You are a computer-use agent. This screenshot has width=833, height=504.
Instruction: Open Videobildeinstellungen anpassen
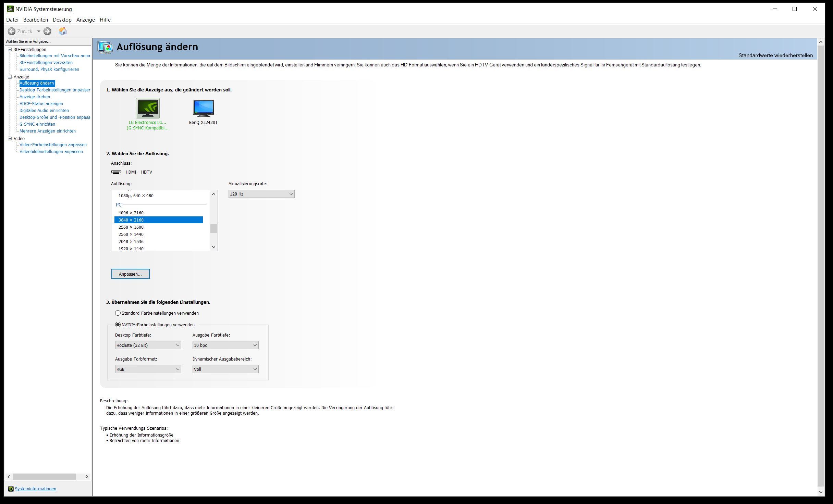51,151
